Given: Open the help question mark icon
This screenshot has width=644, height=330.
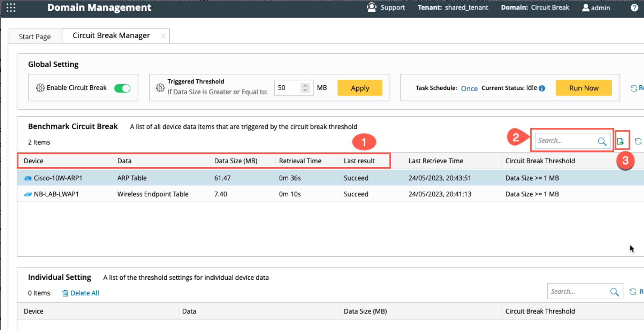Looking at the screenshot, I should 634,8.
